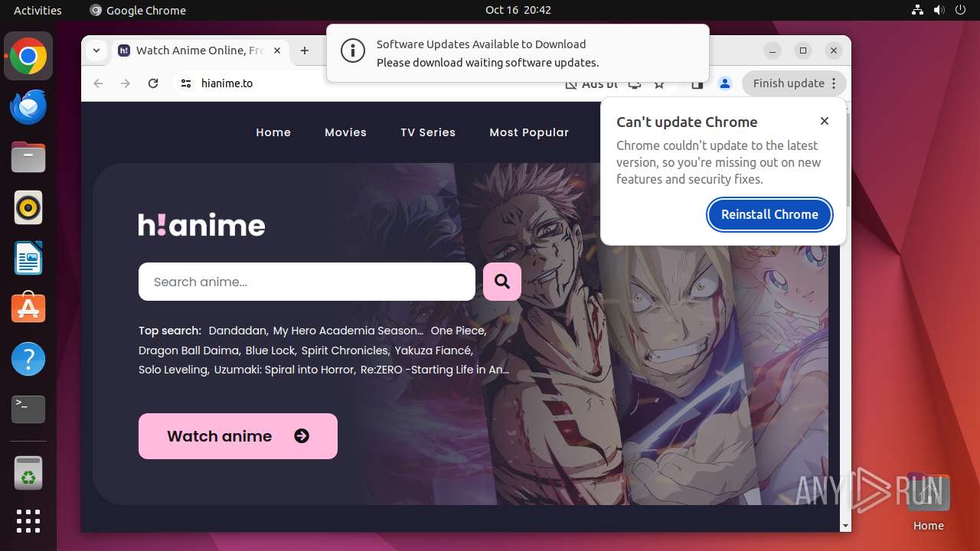Open the Chrome side panel icon
The height and width of the screenshot is (551, 980).
coord(697,83)
